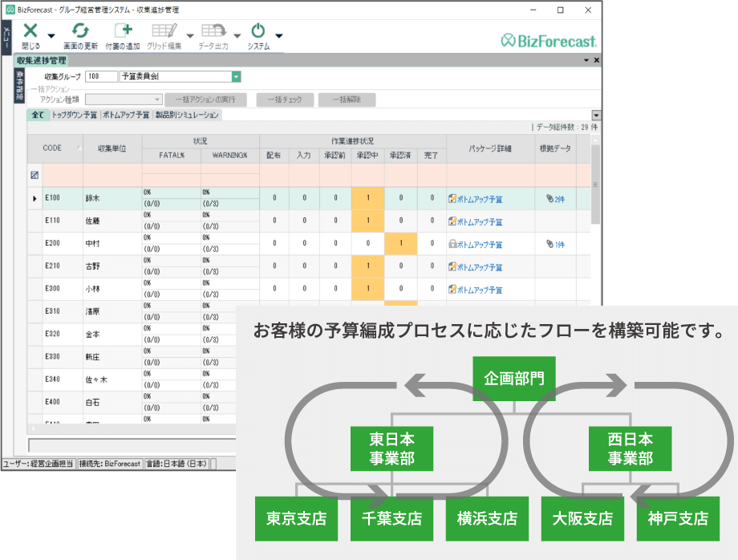Click package edit icon in E100 row
Viewport: 738px width, 560px height.
(452, 199)
